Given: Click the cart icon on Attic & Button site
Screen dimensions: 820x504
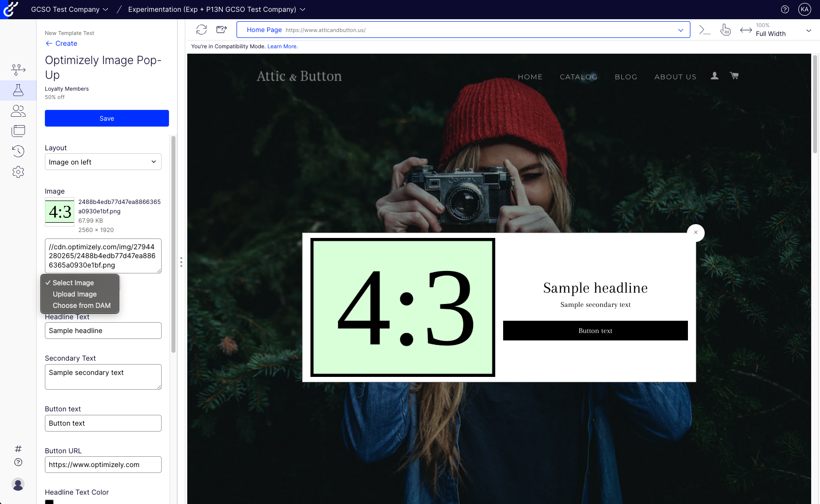Looking at the screenshot, I should [x=734, y=76].
